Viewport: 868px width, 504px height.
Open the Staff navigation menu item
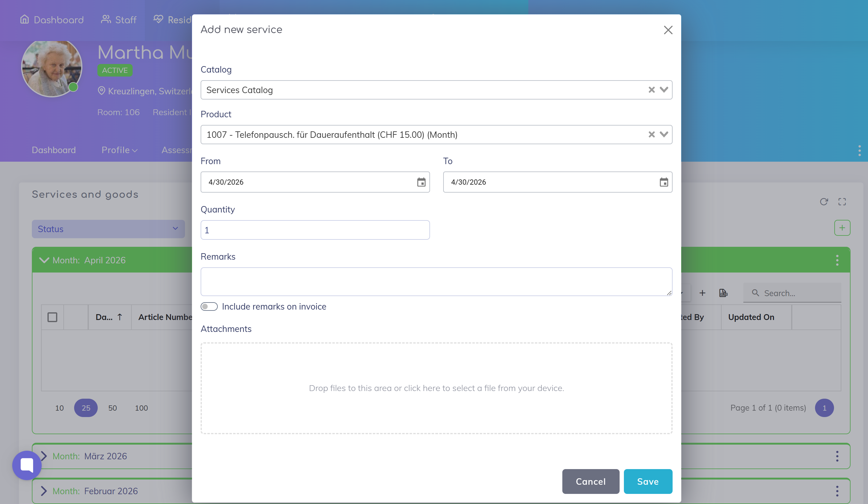[x=119, y=20]
